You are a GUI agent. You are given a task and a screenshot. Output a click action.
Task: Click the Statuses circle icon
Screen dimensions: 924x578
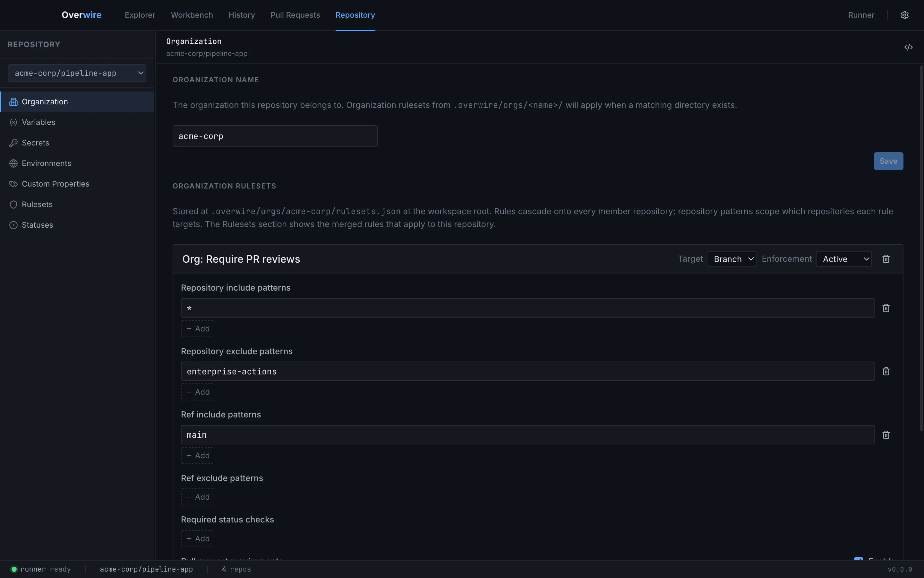[13, 225]
